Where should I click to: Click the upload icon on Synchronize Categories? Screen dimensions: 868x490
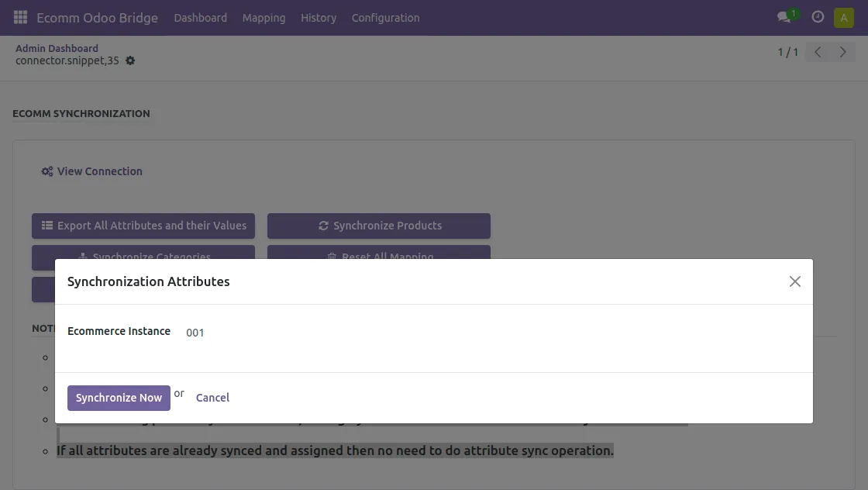pyautogui.click(x=83, y=257)
